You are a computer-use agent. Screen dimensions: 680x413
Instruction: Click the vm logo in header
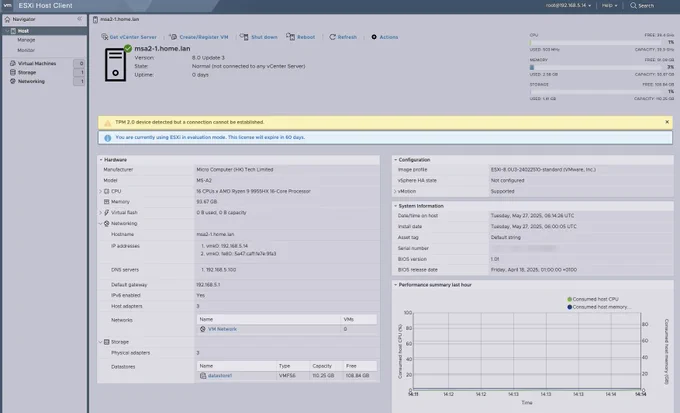(7, 6)
